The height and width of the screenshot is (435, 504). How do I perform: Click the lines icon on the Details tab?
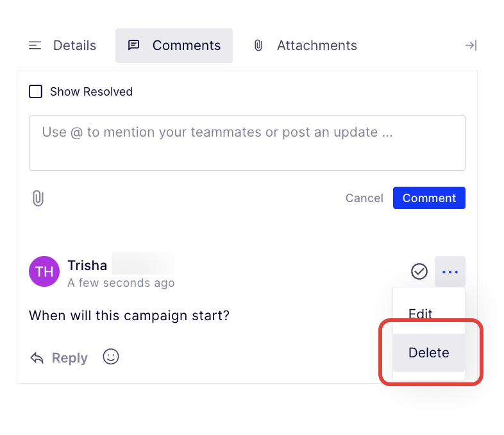pyautogui.click(x=35, y=46)
